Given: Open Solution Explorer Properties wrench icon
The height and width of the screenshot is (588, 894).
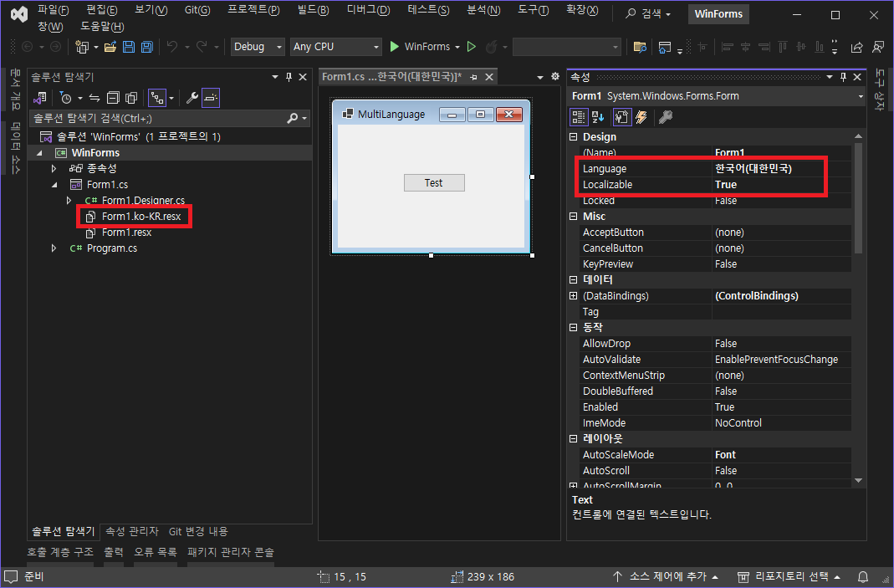Looking at the screenshot, I should [x=192, y=98].
